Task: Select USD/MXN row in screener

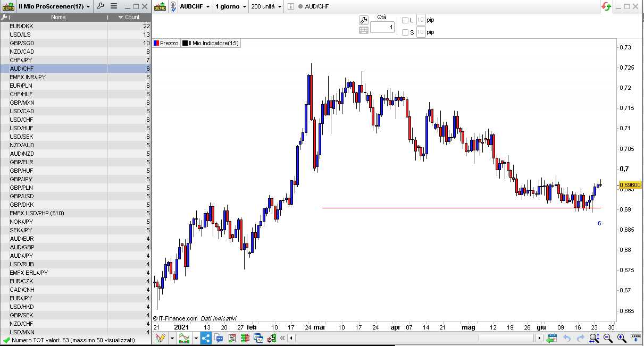Action: pos(76,332)
